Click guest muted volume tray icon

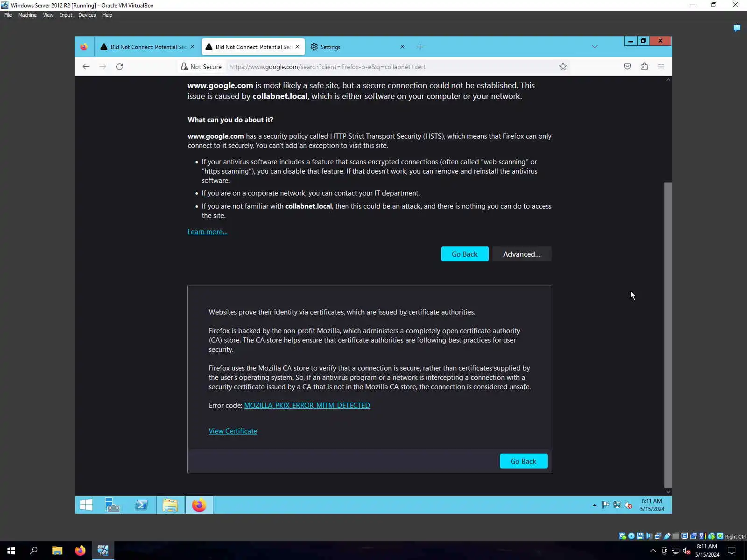coord(628,505)
